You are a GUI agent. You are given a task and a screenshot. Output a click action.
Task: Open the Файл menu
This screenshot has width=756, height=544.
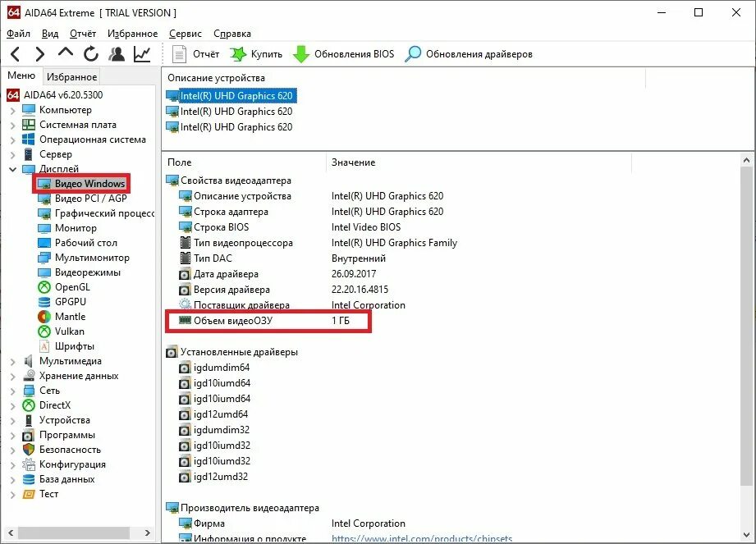point(18,34)
